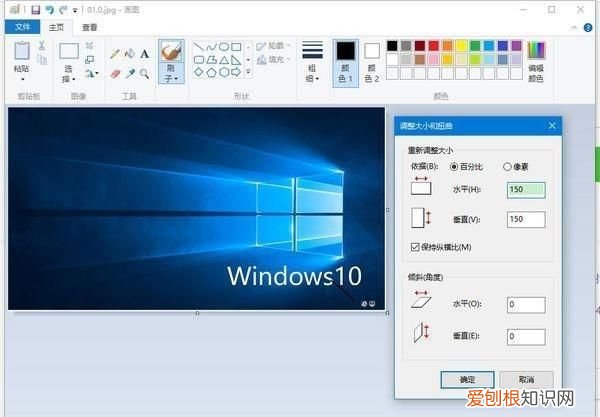Select Color 2 background button
Viewport: 600px width, 417px height.
[x=372, y=63]
